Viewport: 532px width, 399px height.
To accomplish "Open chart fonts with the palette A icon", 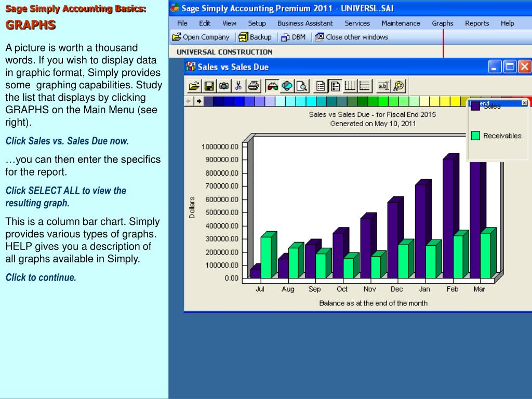I will [x=398, y=86].
